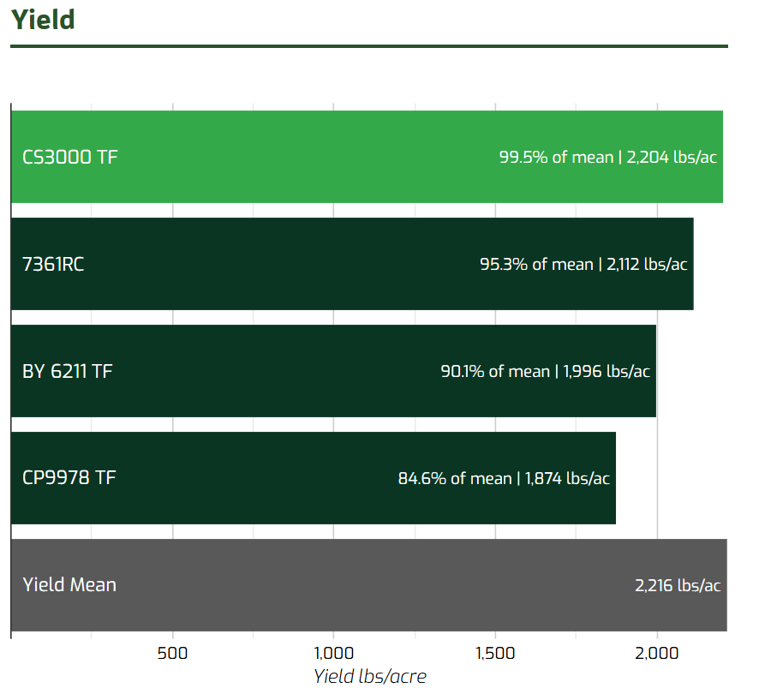Viewport: 759px width, 700px height.
Task: Click the 1,500 axis tick label
Action: [x=495, y=654]
